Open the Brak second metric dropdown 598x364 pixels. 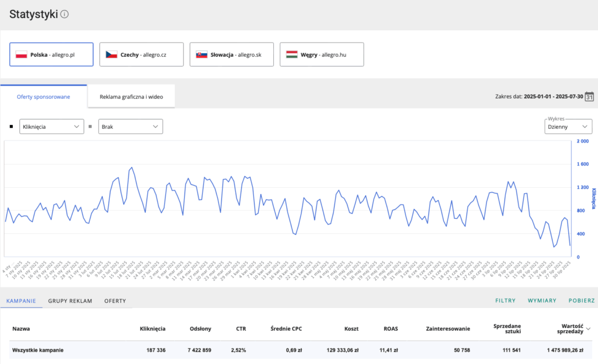(x=130, y=127)
